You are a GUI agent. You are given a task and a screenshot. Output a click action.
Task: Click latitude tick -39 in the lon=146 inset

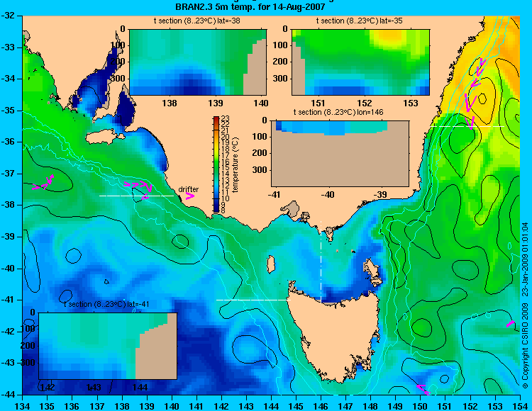click(x=381, y=194)
